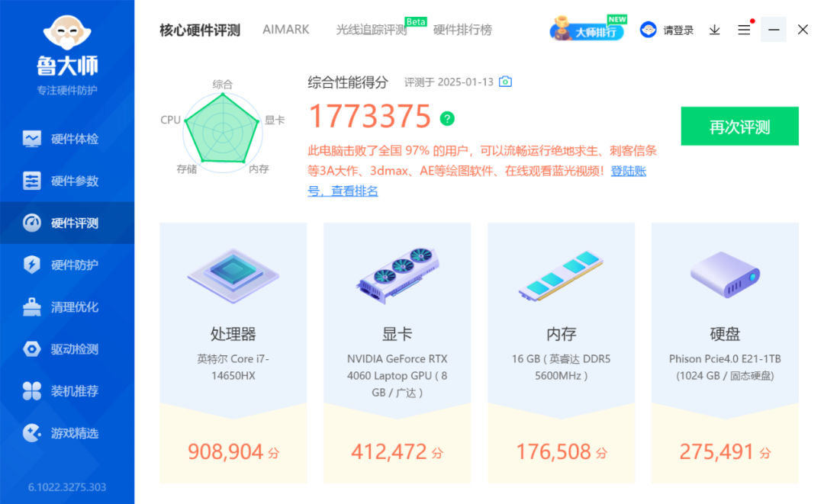
Task: Switch to 光线追踪评测 ray tracing tab
Action: (x=372, y=30)
